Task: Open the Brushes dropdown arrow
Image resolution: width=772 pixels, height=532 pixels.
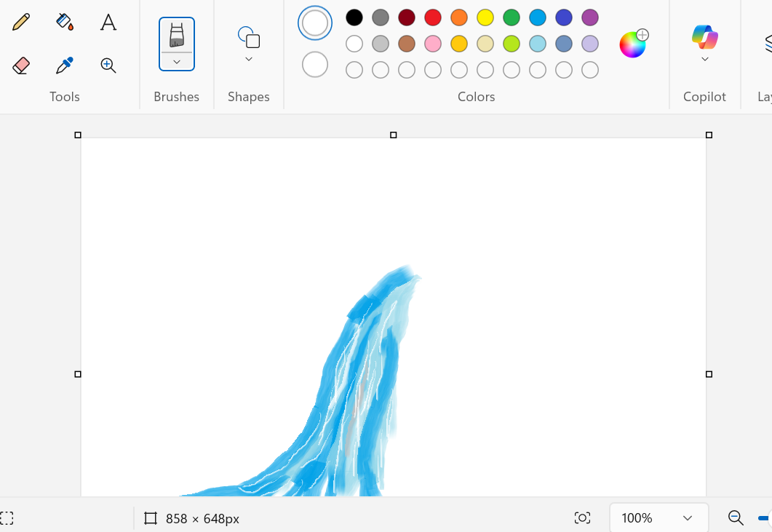Action: (176, 61)
